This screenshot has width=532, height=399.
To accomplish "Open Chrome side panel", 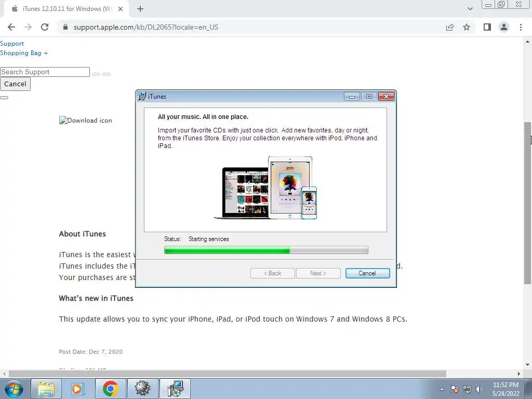I will [487, 27].
